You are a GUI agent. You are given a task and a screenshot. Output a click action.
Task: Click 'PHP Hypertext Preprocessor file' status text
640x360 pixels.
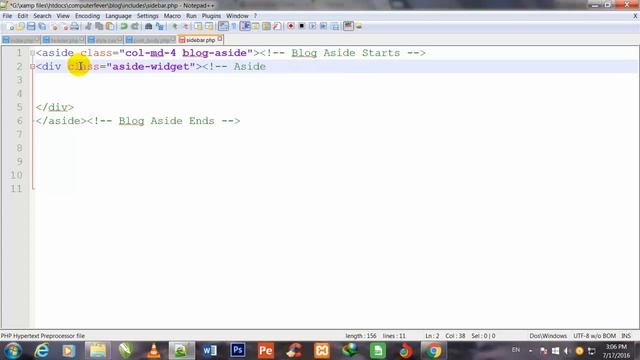43,336
